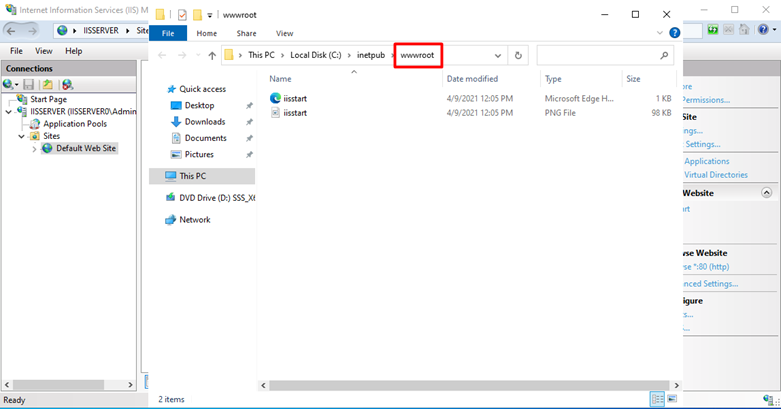Image resolution: width=781 pixels, height=409 pixels.
Task: Open Downloads in Quick access
Action: [x=205, y=122]
